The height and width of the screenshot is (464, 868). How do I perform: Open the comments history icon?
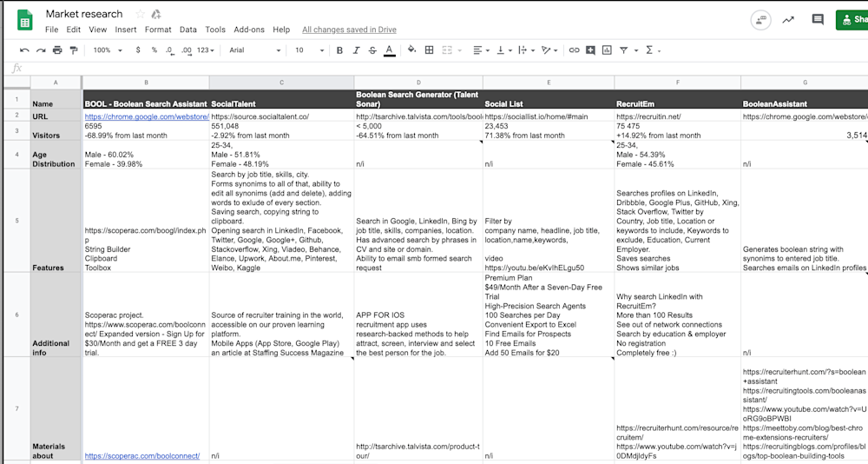click(818, 20)
